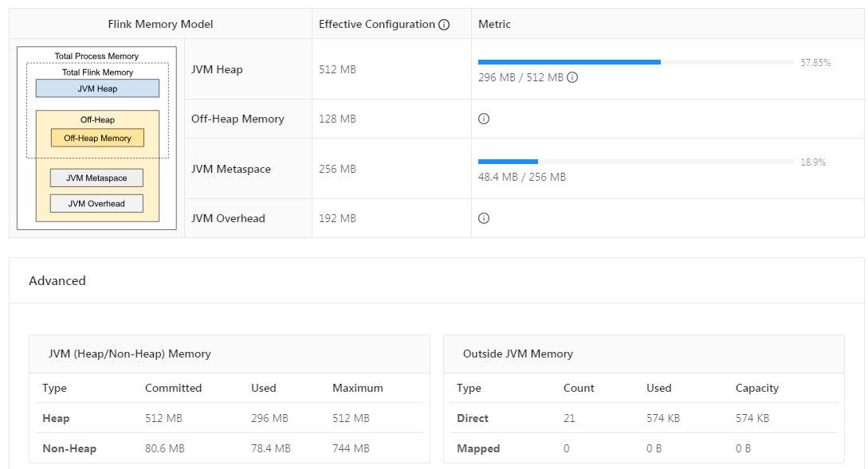Click the Outside JVM Memory card title
The image size is (868, 469).
tap(517, 354)
